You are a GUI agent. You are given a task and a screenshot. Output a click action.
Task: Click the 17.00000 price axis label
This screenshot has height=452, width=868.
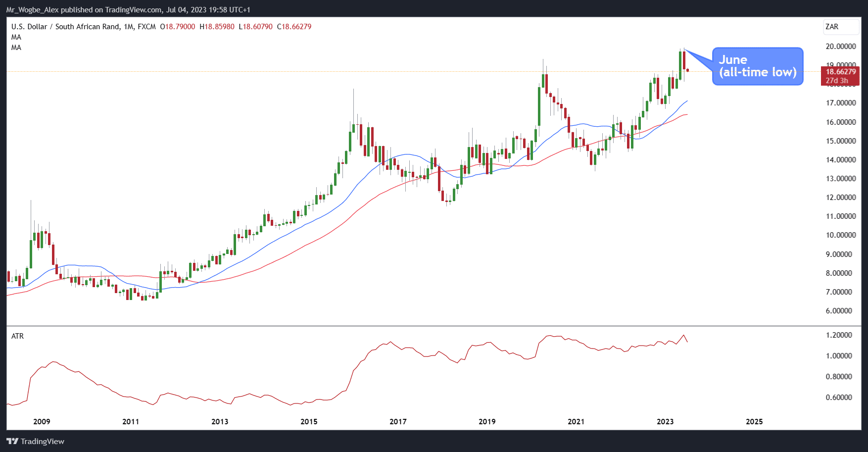click(x=841, y=103)
